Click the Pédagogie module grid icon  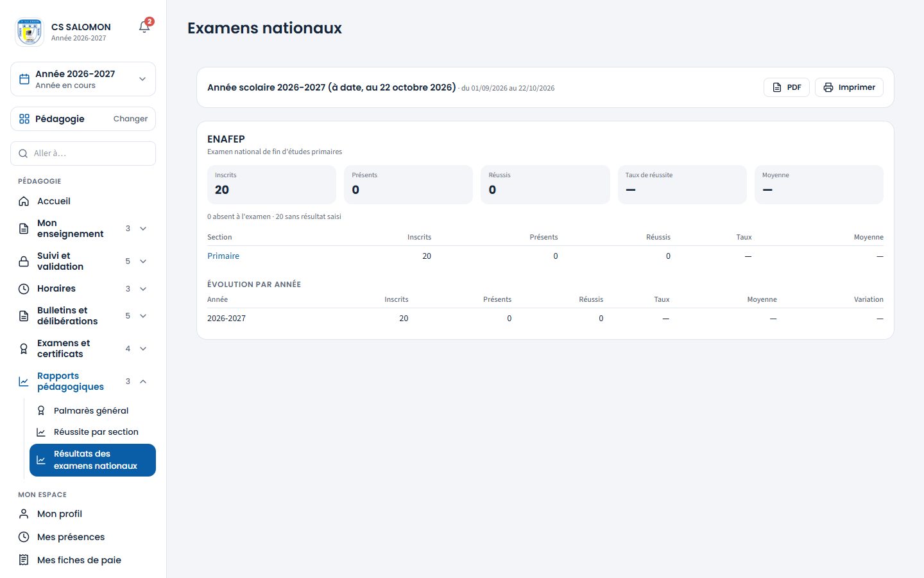pos(24,119)
